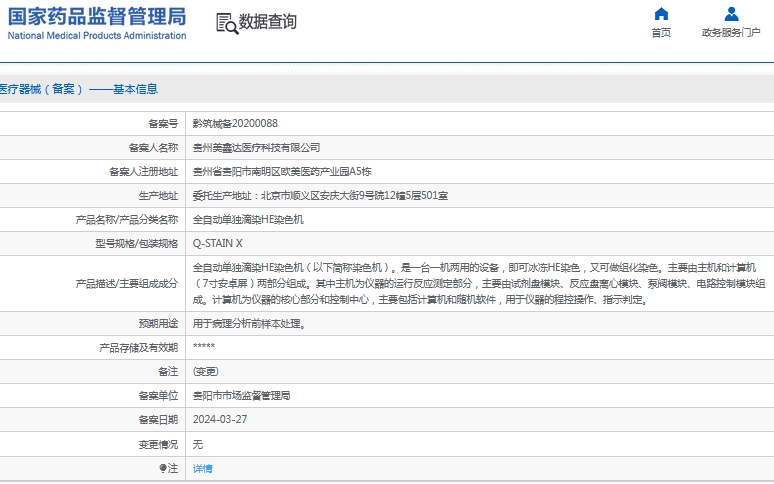Image resolution: width=774 pixels, height=484 pixels.
Task: Click the 预期用途 row label
Action: tap(158, 324)
